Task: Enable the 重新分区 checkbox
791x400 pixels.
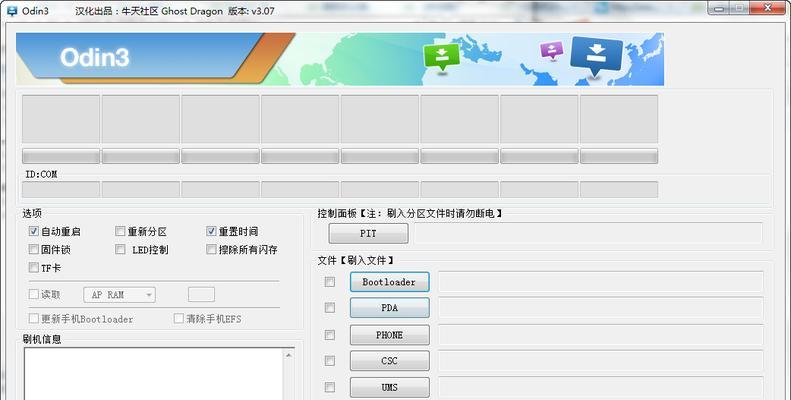Action: [x=120, y=231]
